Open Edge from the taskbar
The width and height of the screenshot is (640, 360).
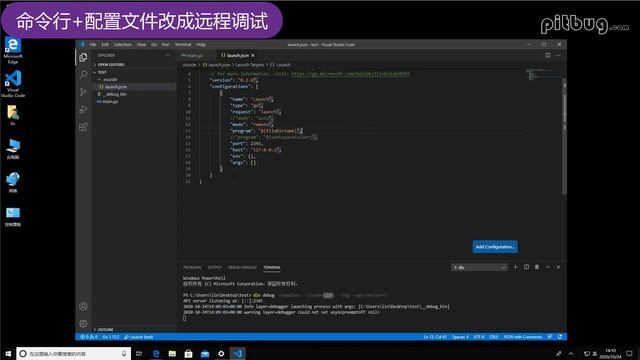[x=156, y=353]
